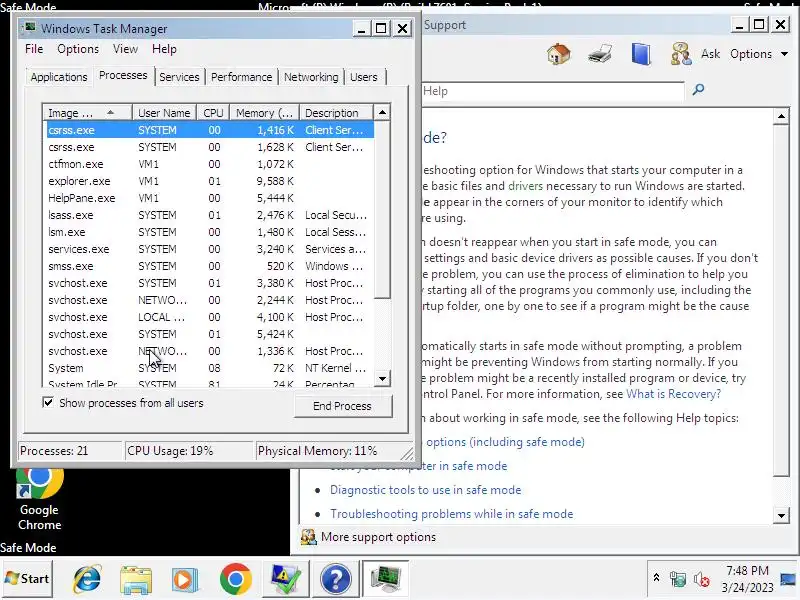Switch to the Users tab
The height and width of the screenshot is (600, 800).
pyautogui.click(x=364, y=77)
